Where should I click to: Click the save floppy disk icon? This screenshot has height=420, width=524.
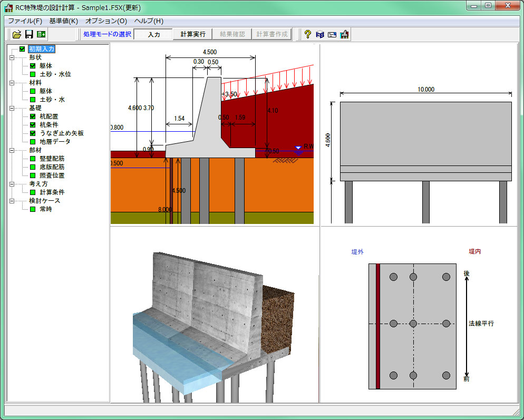pyautogui.click(x=29, y=34)
